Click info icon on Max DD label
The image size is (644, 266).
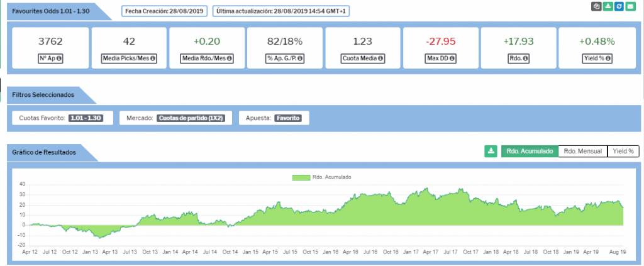pos(451,59)
